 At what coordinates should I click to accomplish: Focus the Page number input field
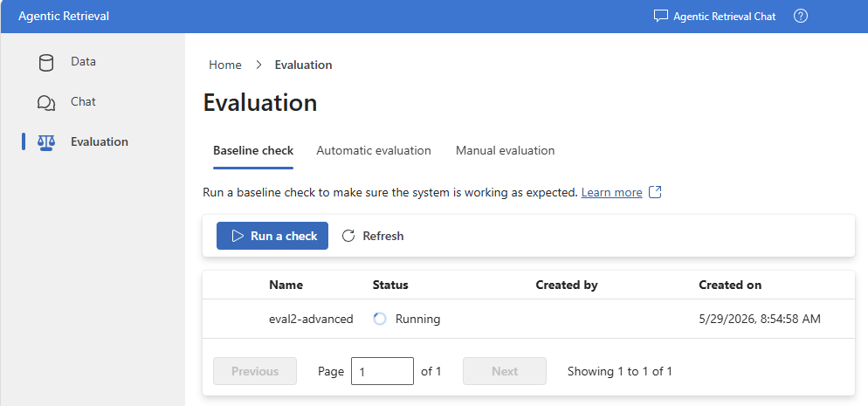[382, 371]
